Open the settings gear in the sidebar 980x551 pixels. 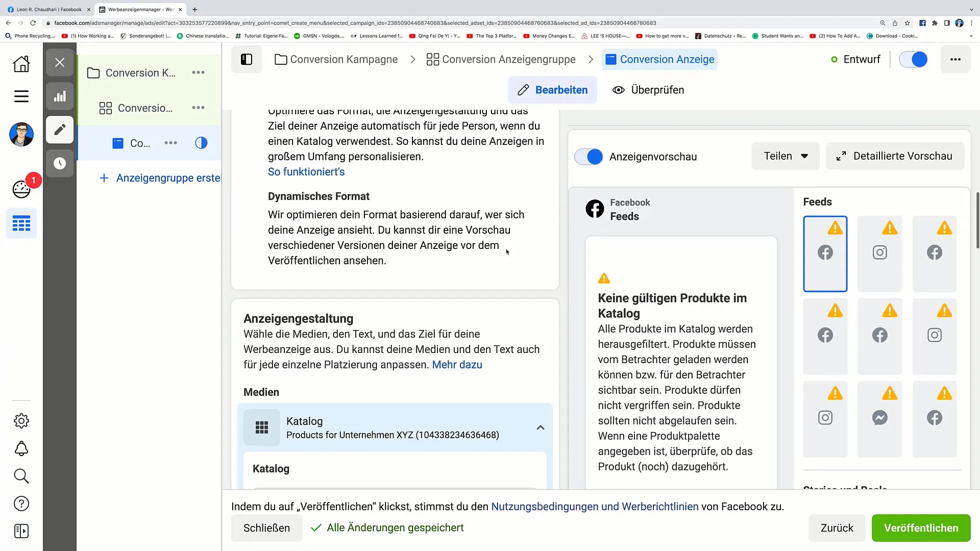(x=21, y=421)
